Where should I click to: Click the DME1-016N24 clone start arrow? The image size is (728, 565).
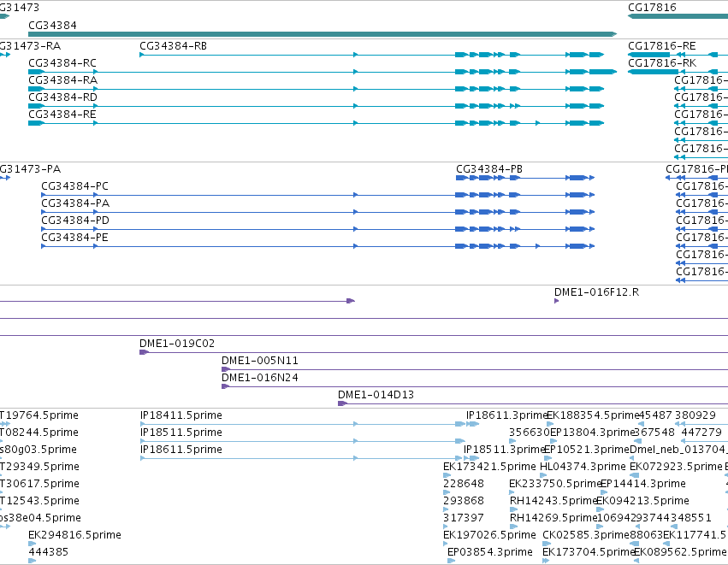point(226,387)
